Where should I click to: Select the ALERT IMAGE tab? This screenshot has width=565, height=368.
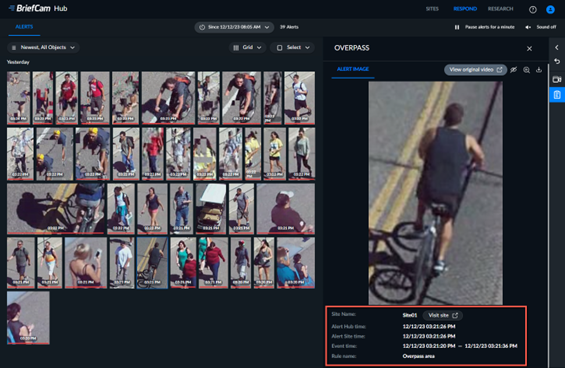353,69
